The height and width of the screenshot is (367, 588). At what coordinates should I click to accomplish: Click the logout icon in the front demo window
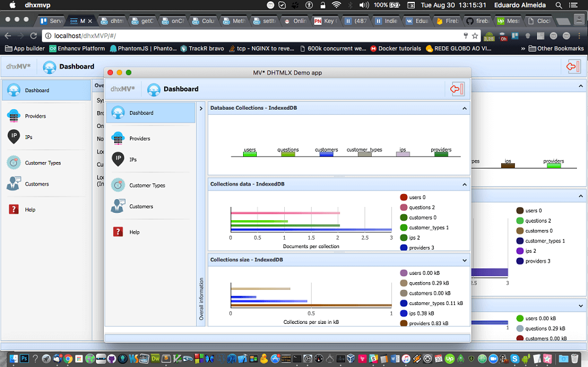point(457,89)
